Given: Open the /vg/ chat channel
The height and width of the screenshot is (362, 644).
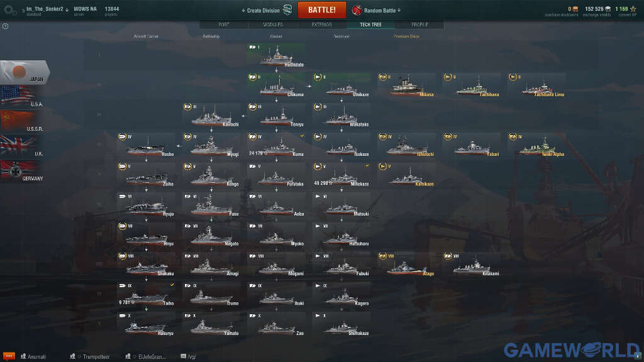Looking at the screenshot, I should click(189, 356).
